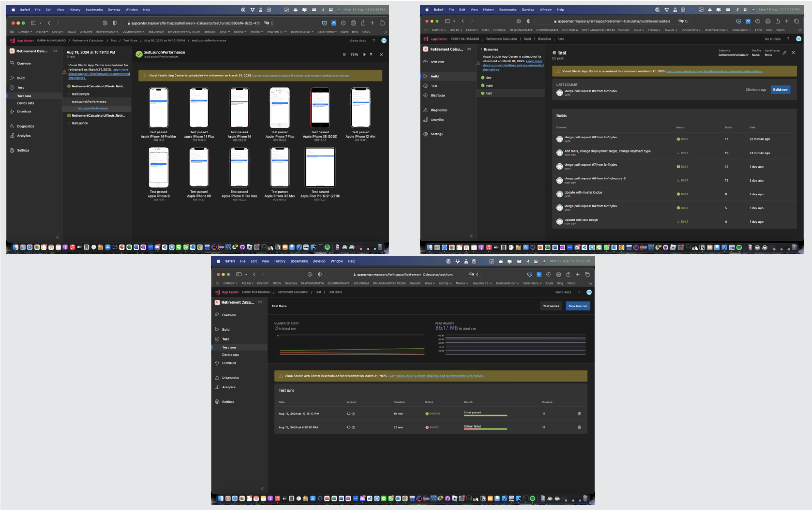Open build 4 'Update with test badge' row

tap(581, 222)
